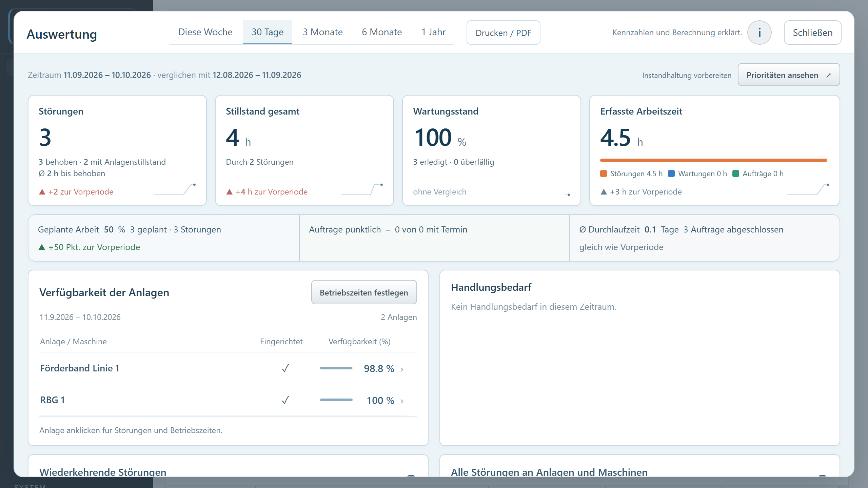Select the 3 Monate tab
The height and width of the screenshot is (488, 868).
(x=323, y=32)
